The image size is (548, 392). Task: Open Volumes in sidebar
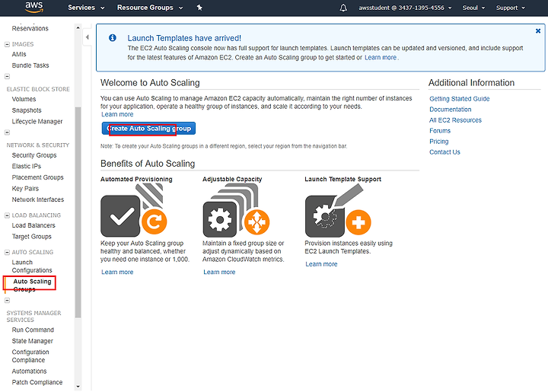24,99
